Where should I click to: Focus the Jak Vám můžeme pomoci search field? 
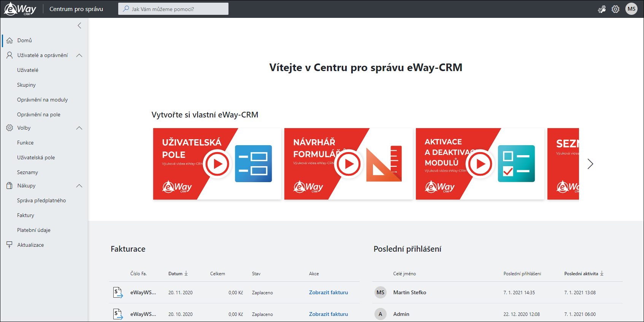tap(173, 9)
